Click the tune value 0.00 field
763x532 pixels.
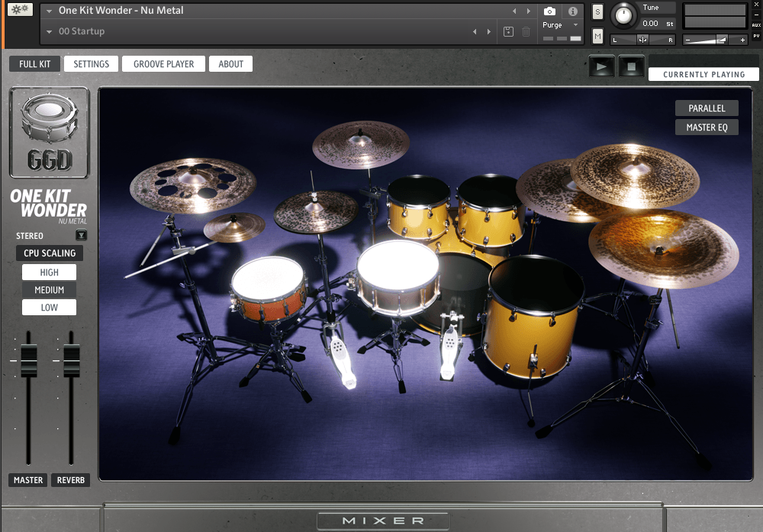[650, 24]
